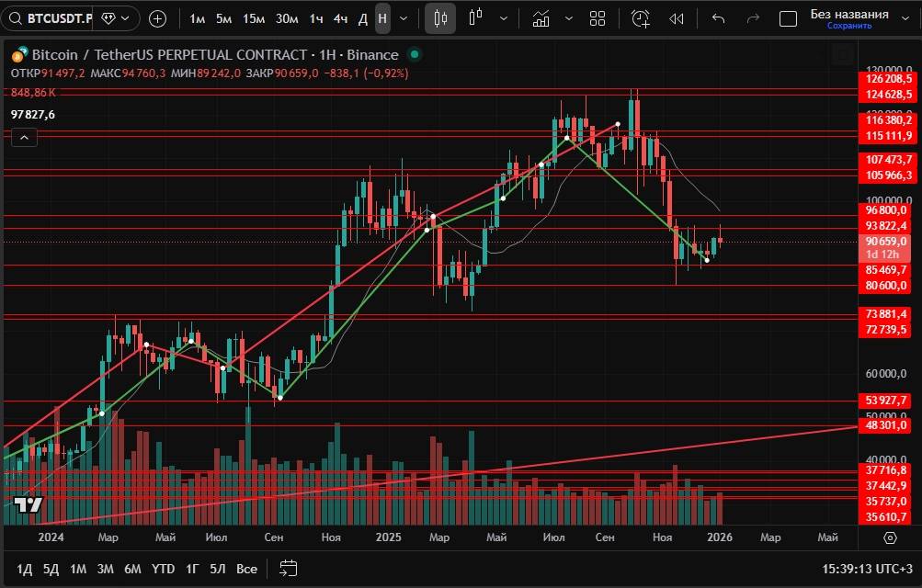The height and width of the screenshot is (588, 922).
Task: Create an alert with the alarm clock icon
Action: click(641, 18)
